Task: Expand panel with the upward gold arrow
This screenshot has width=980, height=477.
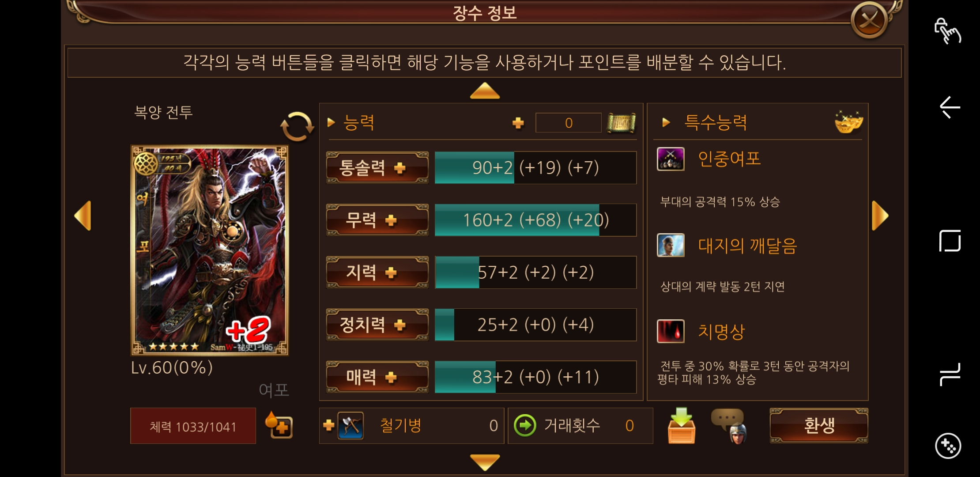Action: pos(485,91)
